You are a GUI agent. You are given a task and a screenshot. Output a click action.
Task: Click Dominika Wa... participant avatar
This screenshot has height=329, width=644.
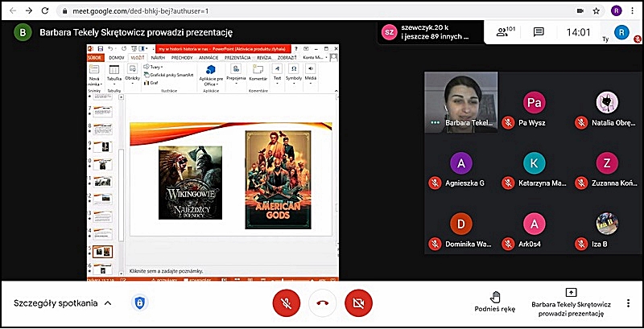pyautogui.click(x=461, y=224)
